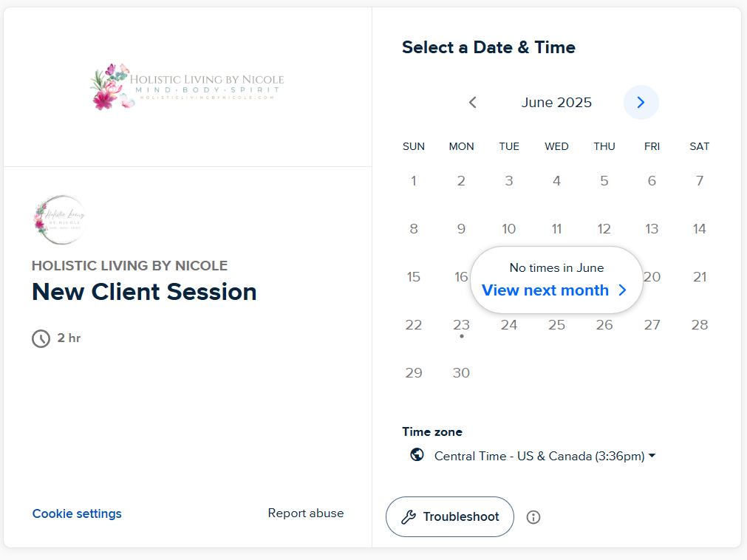Click the round Holistic Living profile avatar
The width and height of the screenshot is (747, 560).
pyautogui.click(x=60, y=219)
